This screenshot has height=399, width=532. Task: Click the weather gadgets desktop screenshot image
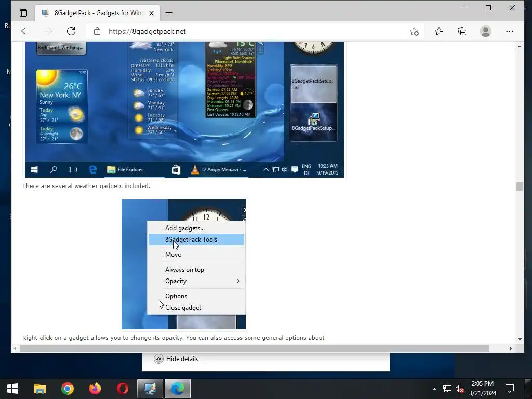[x=184, y=110]
